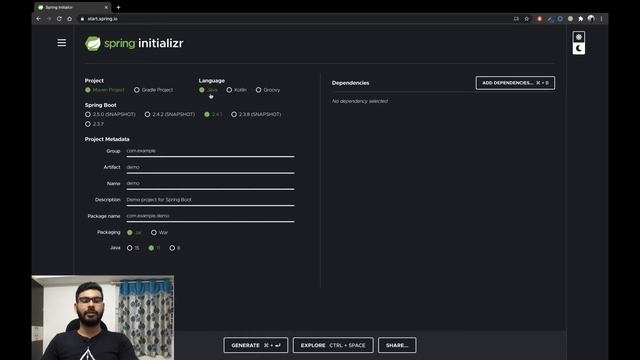Click the Explore button
Screen dimensions: 640x360
[x=333, y=345]
